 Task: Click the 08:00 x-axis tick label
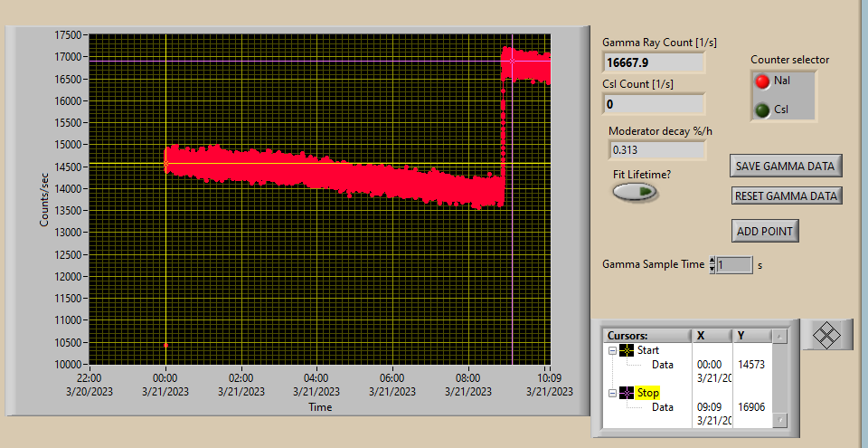pos(468,378)
